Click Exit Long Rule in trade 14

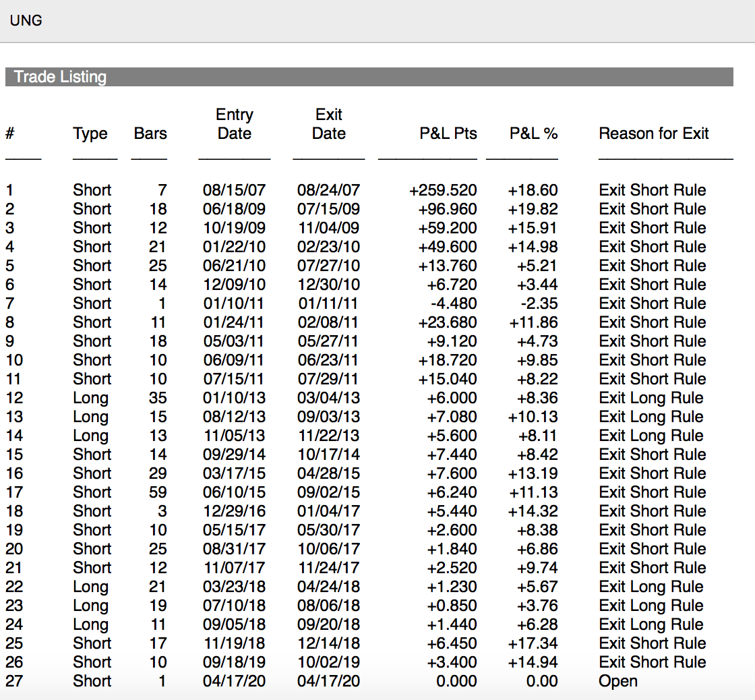651,436
